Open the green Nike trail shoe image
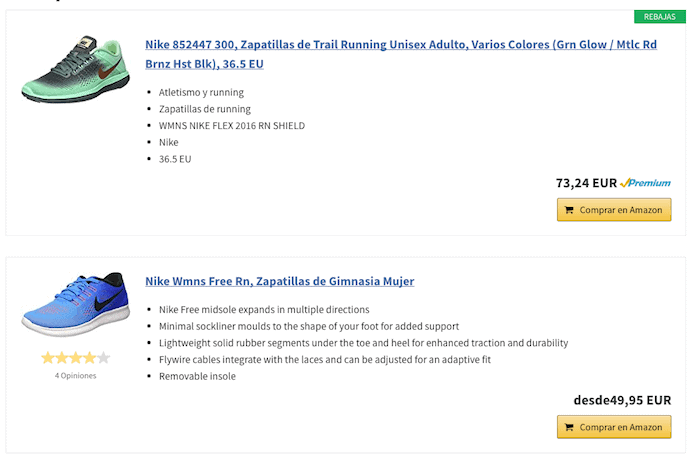The width and height of the screenshot is (700, 463). tap(75, 69)
